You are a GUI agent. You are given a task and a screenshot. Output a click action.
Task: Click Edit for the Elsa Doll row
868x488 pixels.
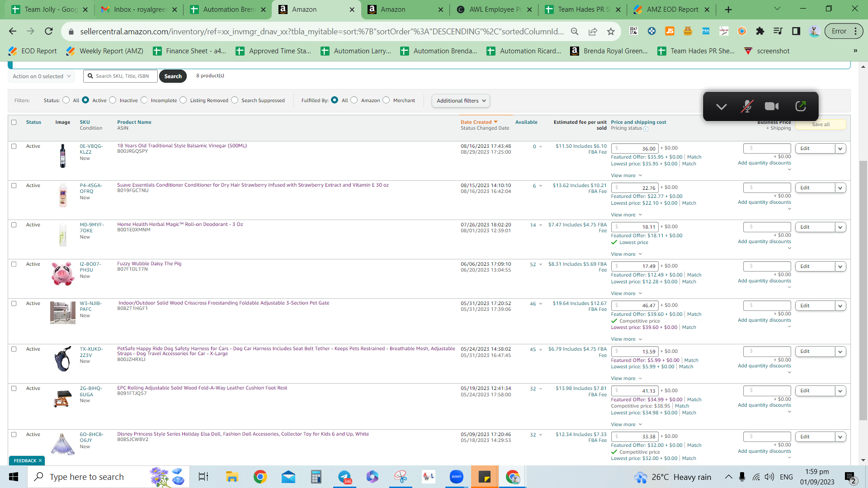click(x=815, y=437)
